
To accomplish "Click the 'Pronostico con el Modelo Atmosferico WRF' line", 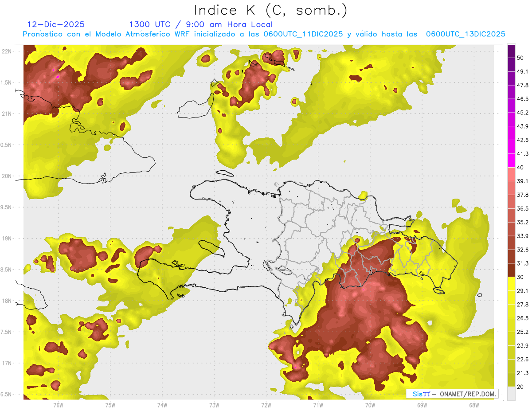I will (x=264, y=34).
